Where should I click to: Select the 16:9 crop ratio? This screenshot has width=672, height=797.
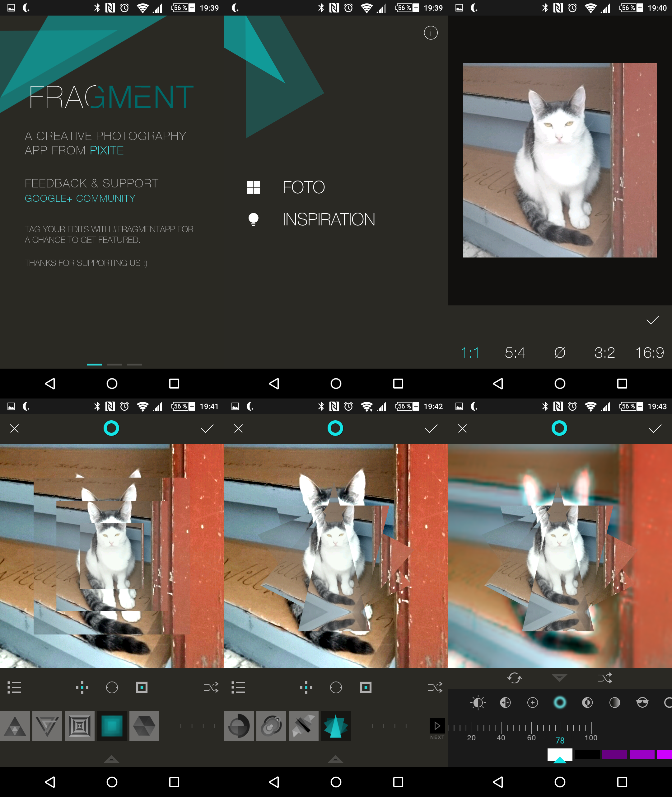[x=649, y=352]
